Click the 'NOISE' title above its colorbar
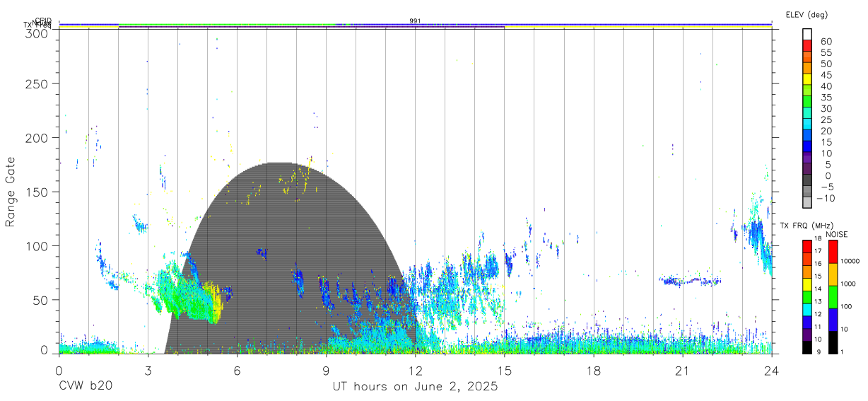The image size is (868, 401). tap(838, 234)
